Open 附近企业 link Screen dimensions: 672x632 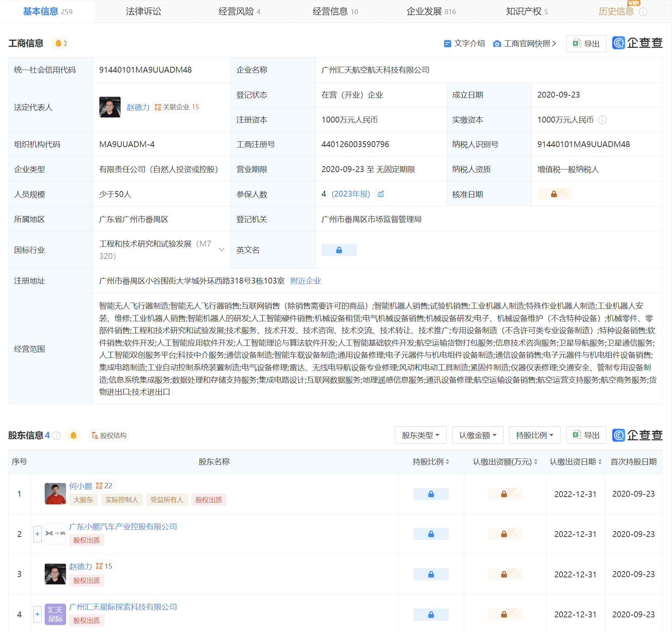pos(306,281)
